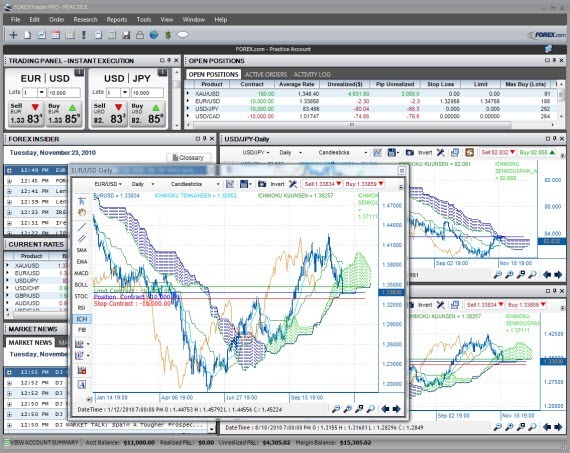
Task: Expand USD/CAD row in Open Positions
Action: (188, 116)
